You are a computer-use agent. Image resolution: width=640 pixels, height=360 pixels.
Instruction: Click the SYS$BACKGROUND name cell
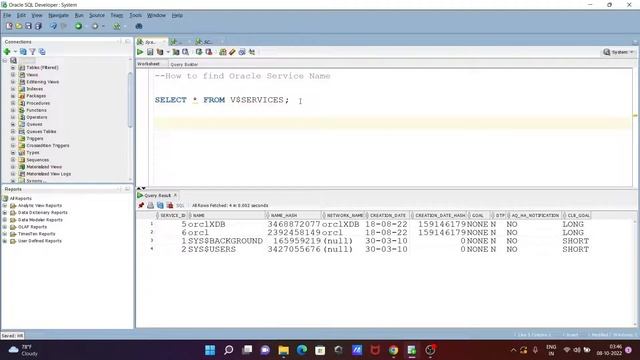click(225, 241)
